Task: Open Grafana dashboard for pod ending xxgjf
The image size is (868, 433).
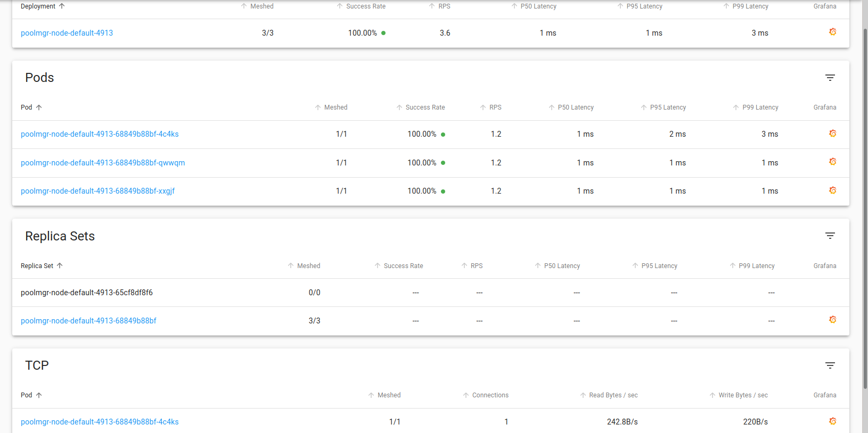Action: pos(832,190)
